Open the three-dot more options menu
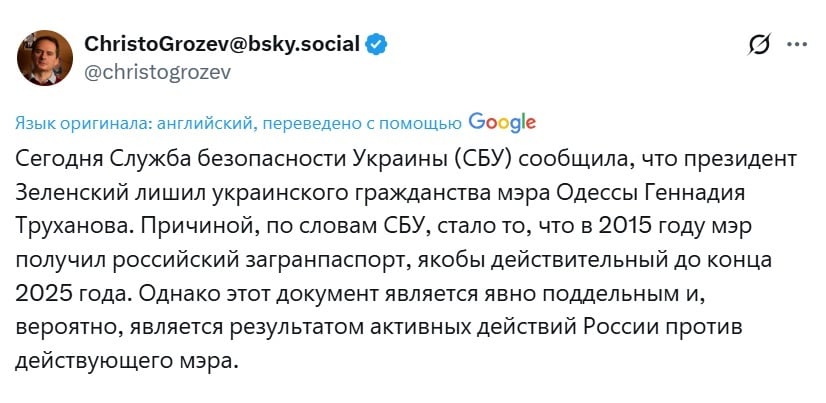Image resolution: width=826 pixels, height=403 pixels. tap(797, 45)
